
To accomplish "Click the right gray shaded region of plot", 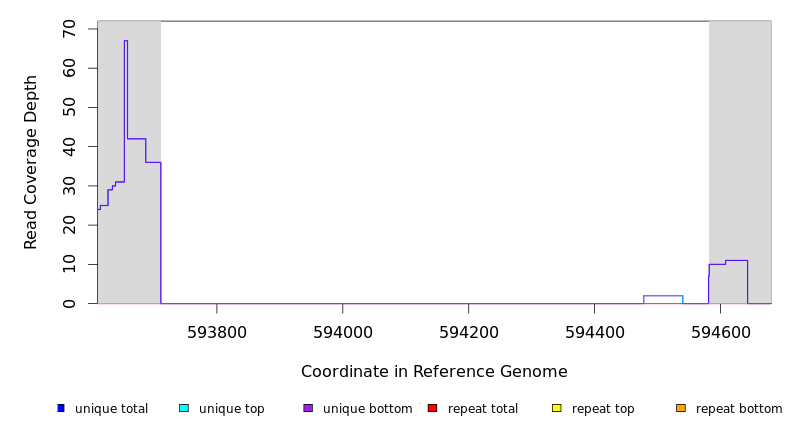I will click(740, 150).
